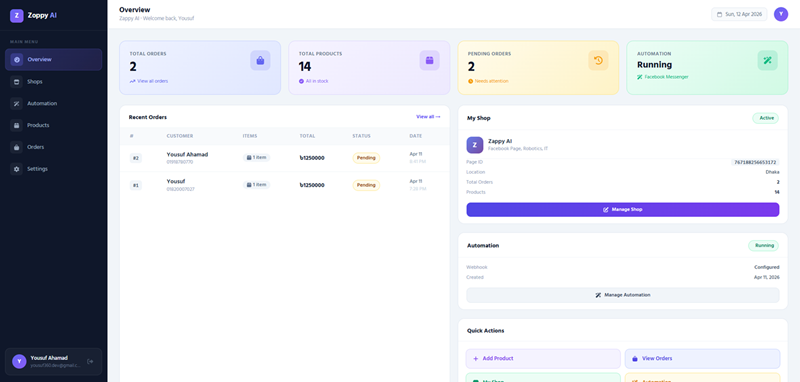Image resolution: width=800 pixels, height=382 pixels.
Task: Click the Configured webhook value
Action: (767, 267)
